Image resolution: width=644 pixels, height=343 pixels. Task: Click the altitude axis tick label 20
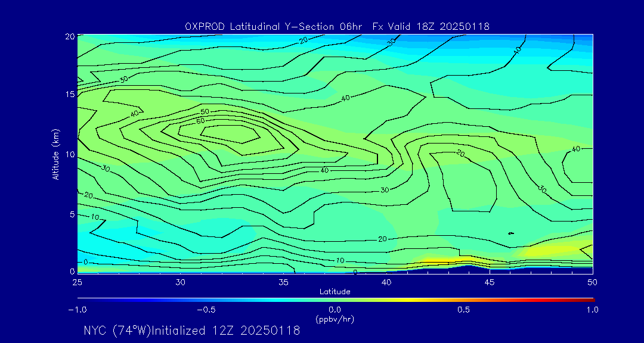tap(70, 36)
